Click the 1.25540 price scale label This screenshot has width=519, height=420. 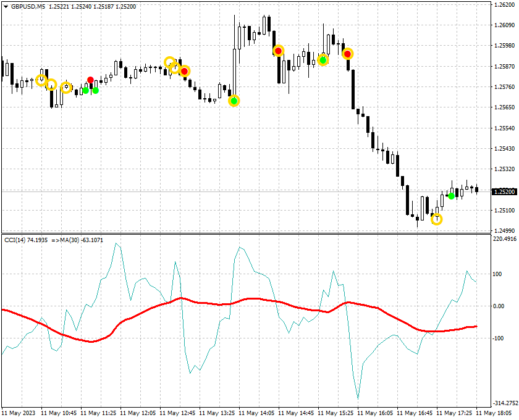coord(504,128)
